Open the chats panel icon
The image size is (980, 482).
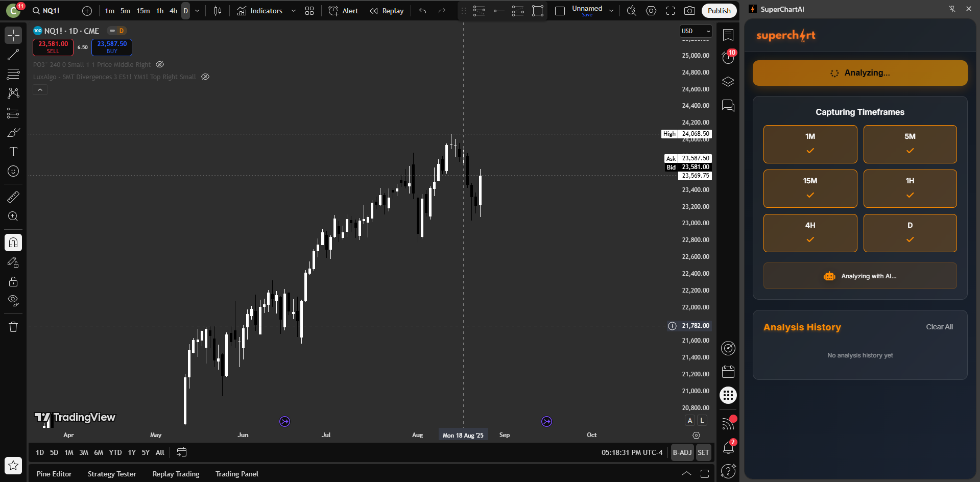click(728, 106)
